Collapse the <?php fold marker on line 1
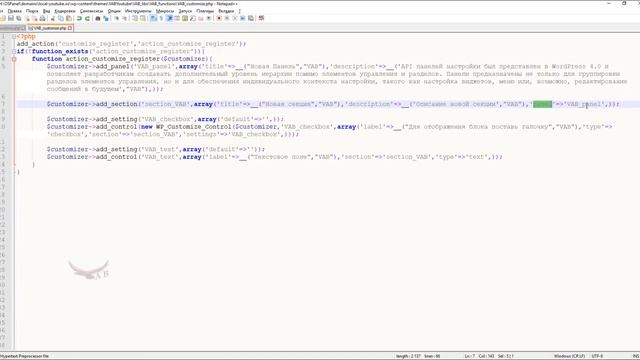 14,36
